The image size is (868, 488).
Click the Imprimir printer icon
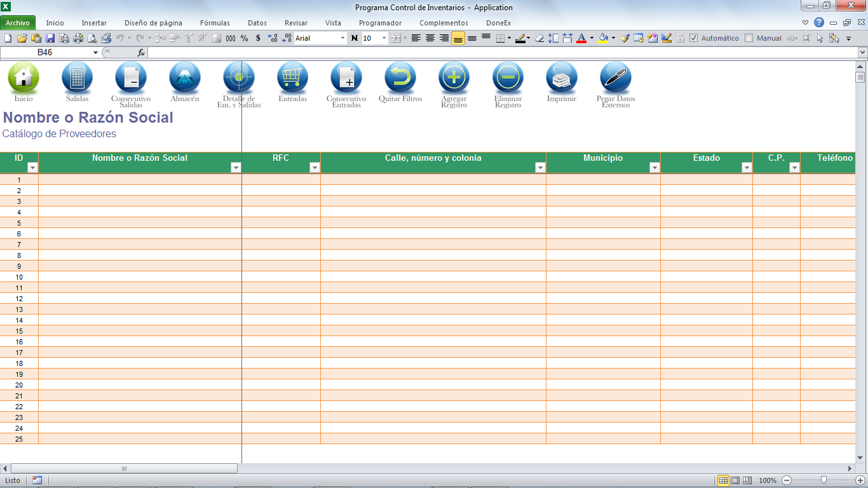point(562,78)
